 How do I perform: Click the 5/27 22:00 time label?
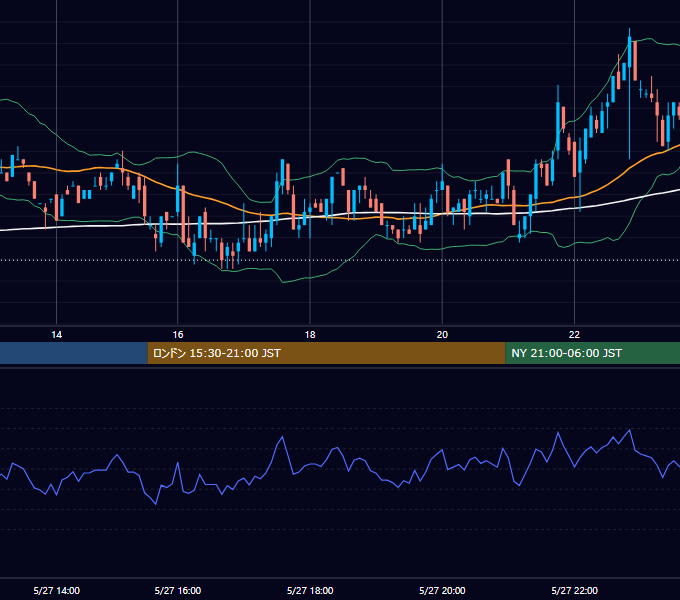(575, 590)
